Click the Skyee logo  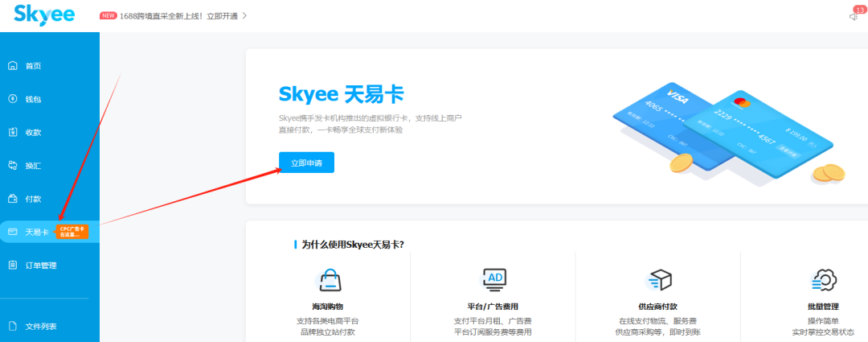[x=44, y=14]
